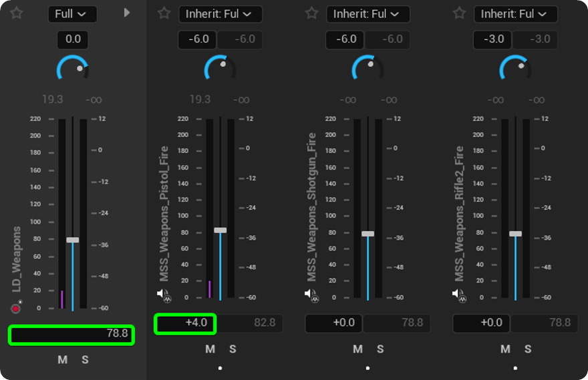The height and width of the screenshot is (380, 588).
Task: Star the MSS_Weapons_Shotgun_Fire strip
Action: 311,13
